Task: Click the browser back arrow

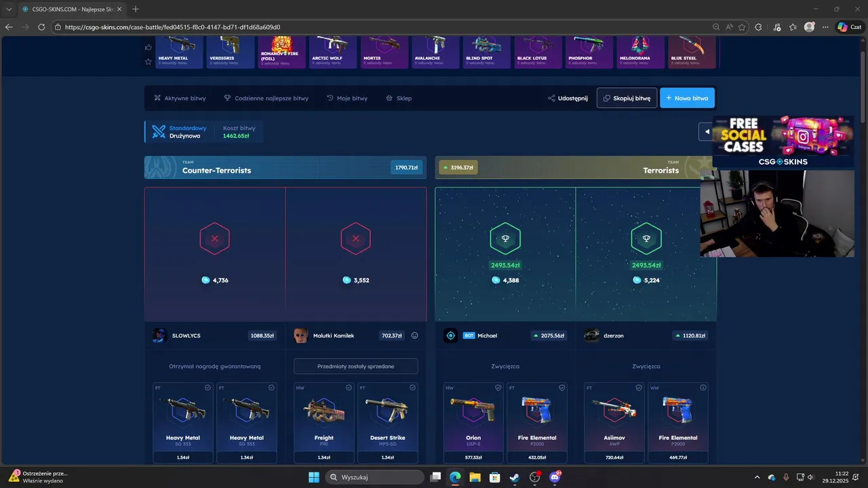Action: 9,27
